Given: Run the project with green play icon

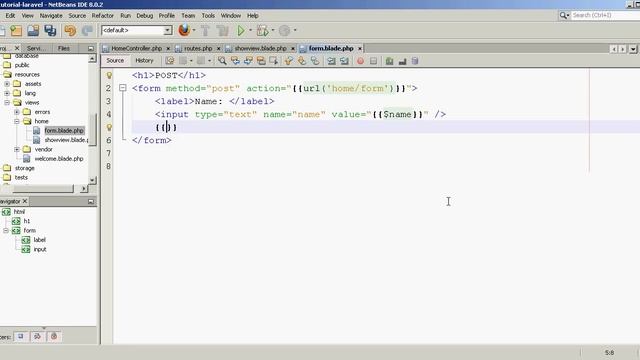Looking at the screenshot, I should [x=241, y=31].
